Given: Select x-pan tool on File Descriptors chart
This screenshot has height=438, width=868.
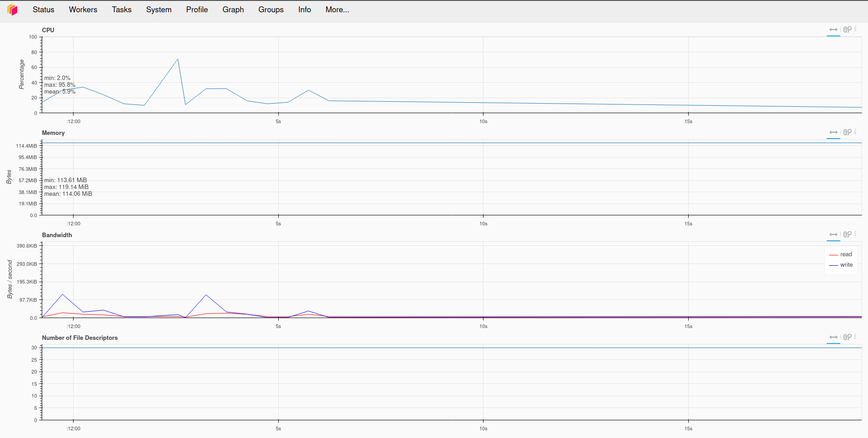Looking at the screenshot, I should click(833, 337).
